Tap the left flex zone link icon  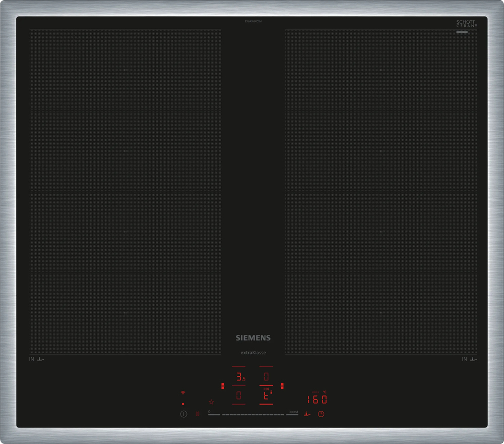[x=222, y=386]
